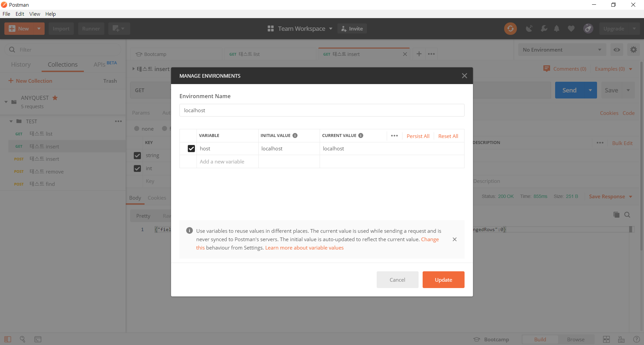Switch to APIs tab
The height and width of the screenshot is (345, 644).
point(105,64)
